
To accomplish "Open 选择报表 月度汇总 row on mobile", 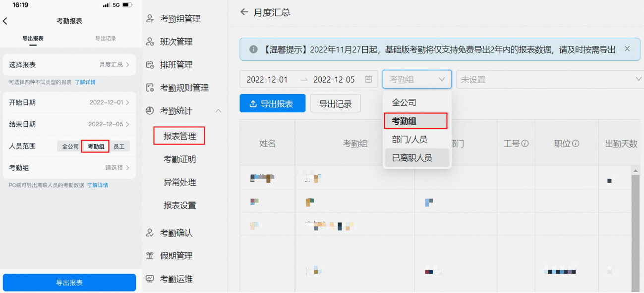I will (x=69, y=65).
